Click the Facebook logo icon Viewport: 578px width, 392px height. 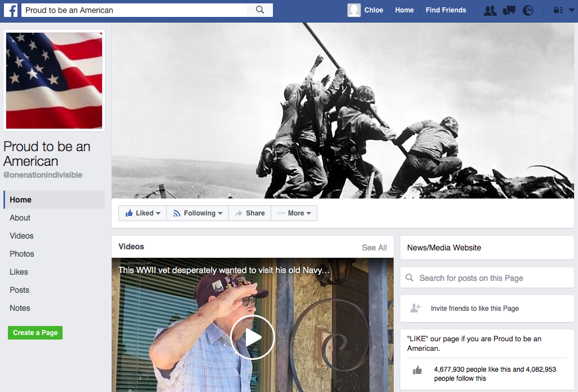pyautogui.click(x=11, y=10)
